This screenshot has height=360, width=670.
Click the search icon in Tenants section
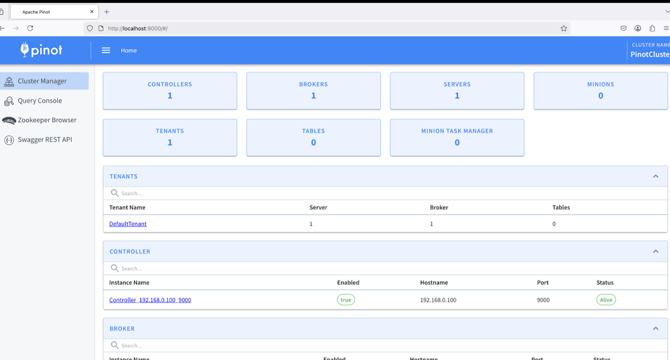pyautogui.click(x=115, y=193)
